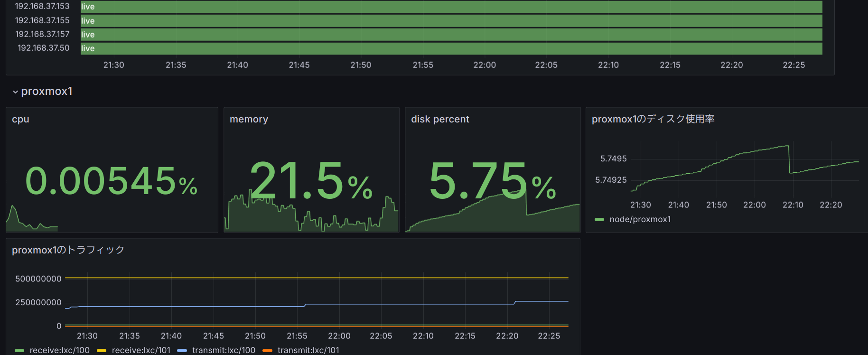This screenshot has height=355, width=868.
Task: Click the live status bar for 192.168.37.153
Action: (451, 7)
